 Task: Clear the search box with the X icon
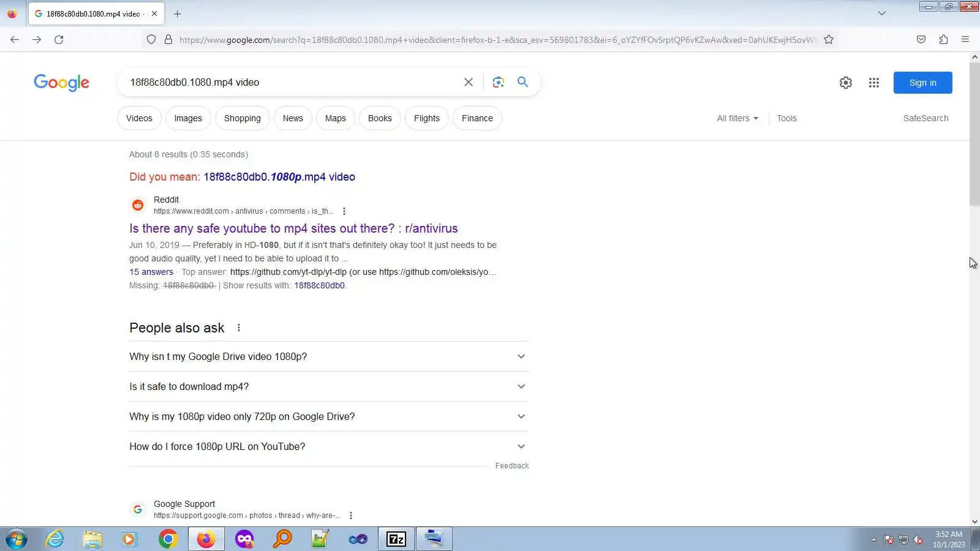469,82
